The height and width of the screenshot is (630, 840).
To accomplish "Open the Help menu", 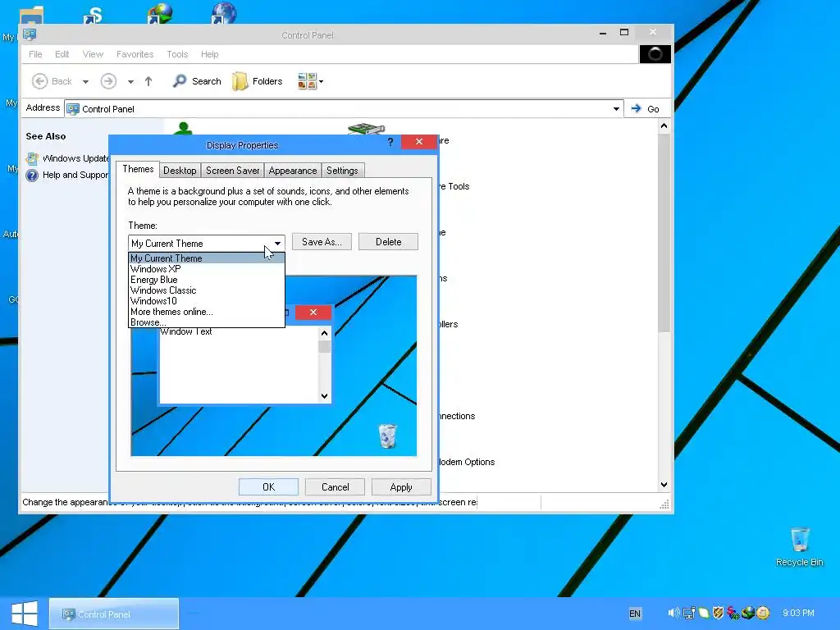I will point(209,54).
